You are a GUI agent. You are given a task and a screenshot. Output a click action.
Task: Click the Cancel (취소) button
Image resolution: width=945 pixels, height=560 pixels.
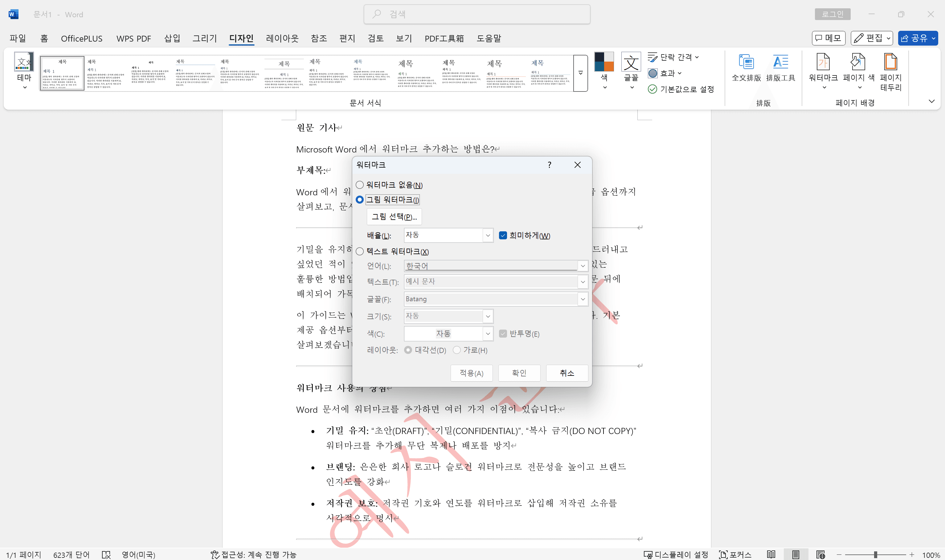pyautogui.click(x=567, y=373)
